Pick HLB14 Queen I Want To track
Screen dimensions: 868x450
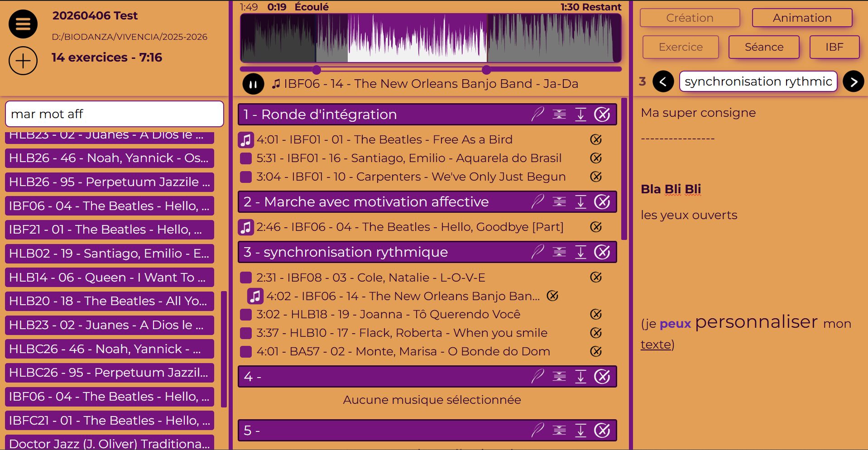[x=109, y=278]
